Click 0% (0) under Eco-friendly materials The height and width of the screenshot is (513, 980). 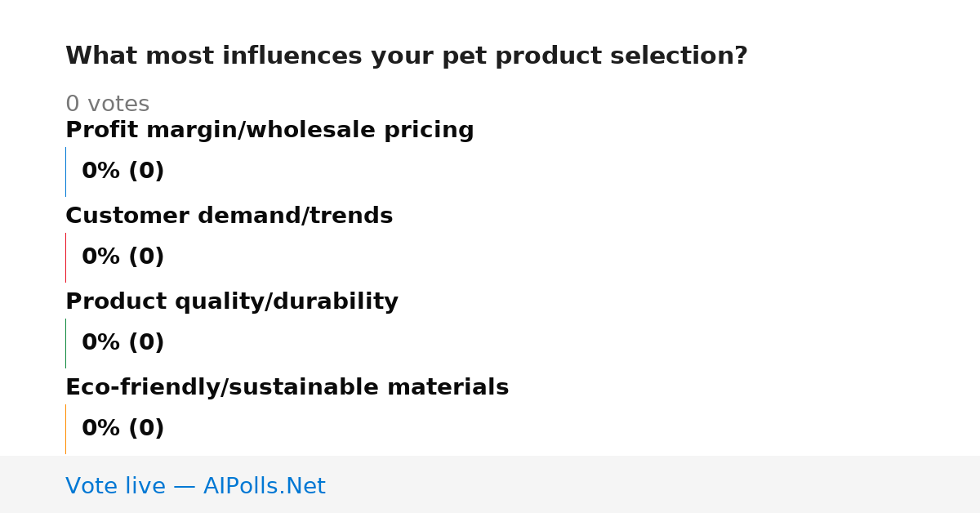coord(123,429)
